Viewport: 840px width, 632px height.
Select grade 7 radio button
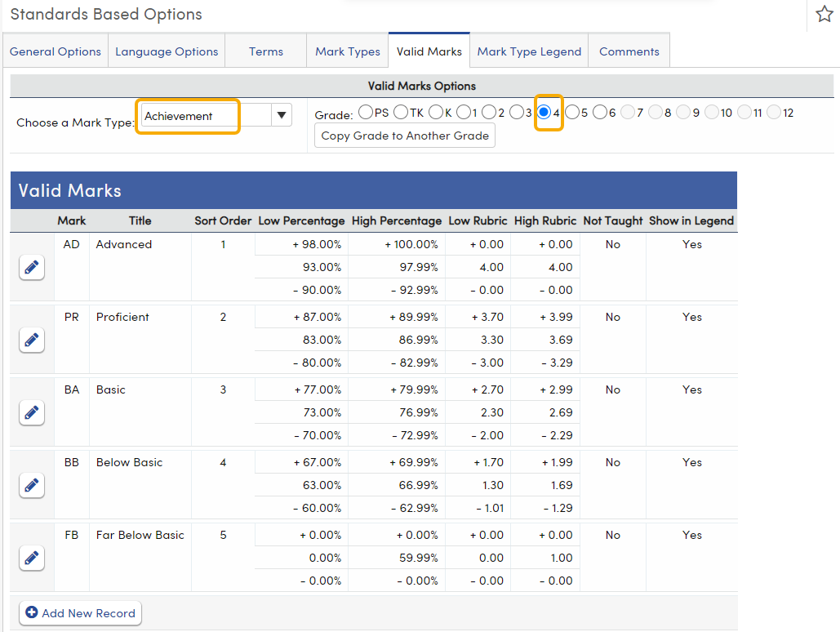point(628,112)
